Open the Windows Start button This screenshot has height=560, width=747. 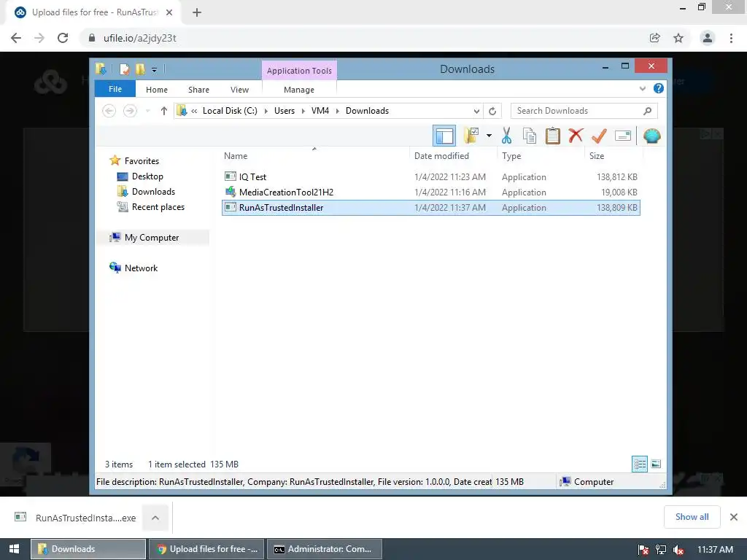[x=15, y=549]
